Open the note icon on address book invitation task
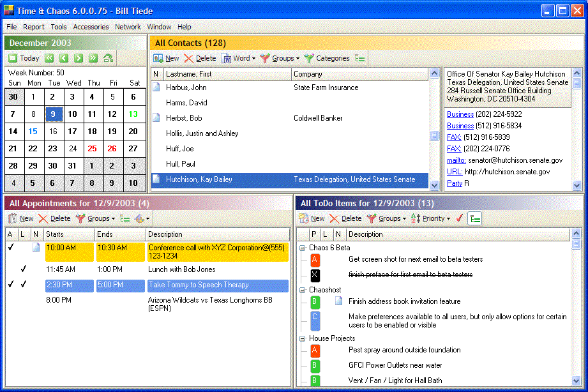Screen dimensions: 588x392 click(338, 301)
